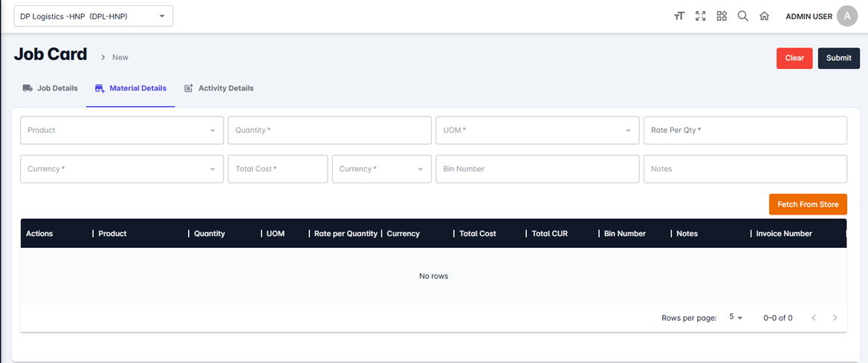Go to previous table page arrow

coord(814,318)
